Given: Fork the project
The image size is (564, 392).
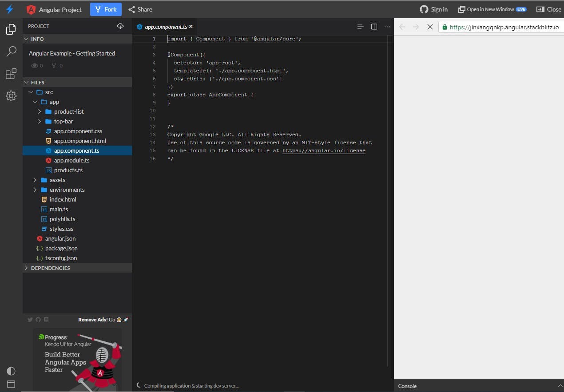Looking at the screenshot, I should pos(106,9).
